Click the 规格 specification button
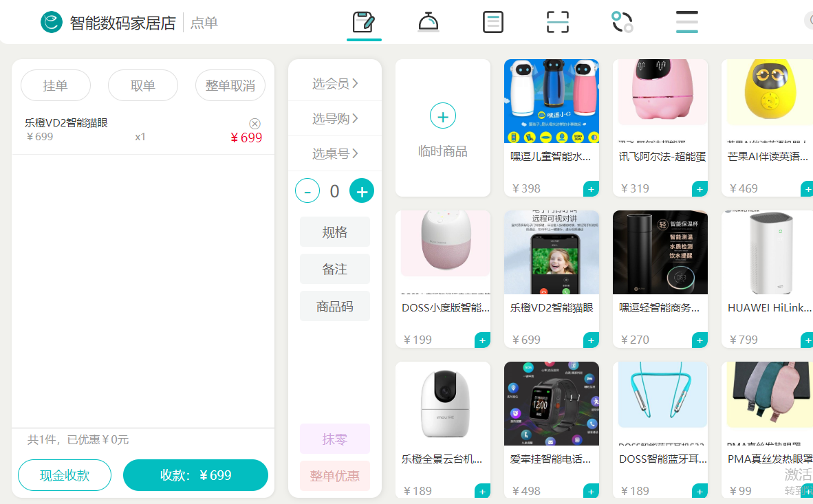 click(x=335, y=232)
